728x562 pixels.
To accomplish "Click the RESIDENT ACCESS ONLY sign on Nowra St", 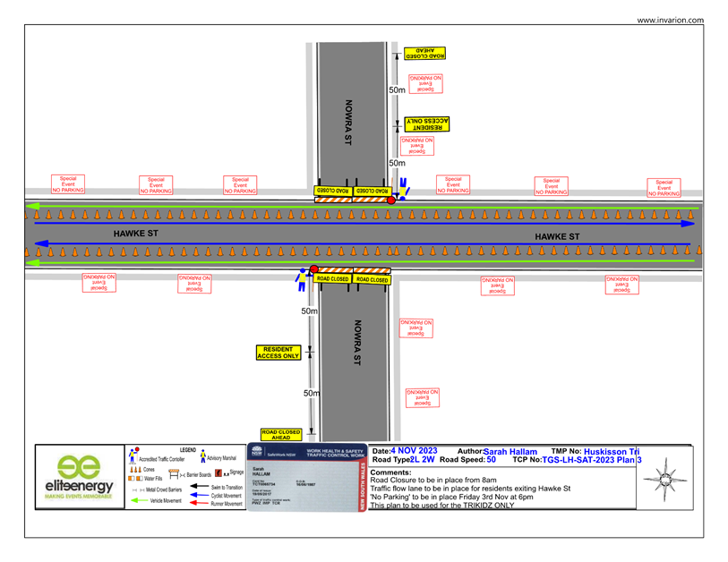I will (279, 351).
